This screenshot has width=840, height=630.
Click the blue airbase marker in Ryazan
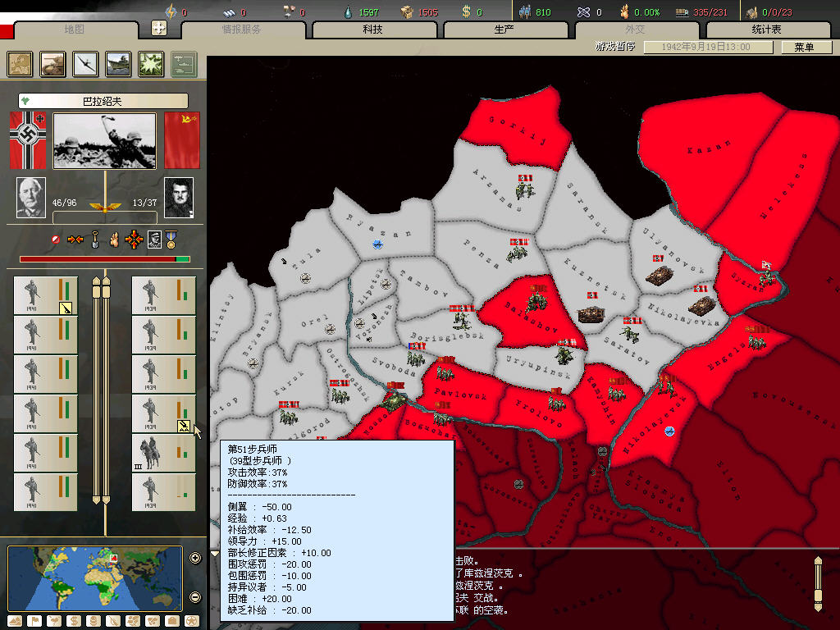(x=377, y=244)
